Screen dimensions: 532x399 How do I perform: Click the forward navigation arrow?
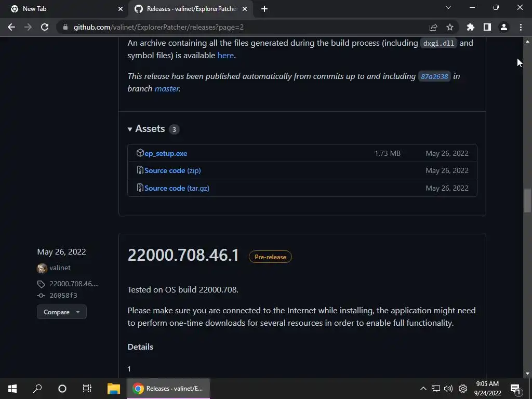click(28, 27)
